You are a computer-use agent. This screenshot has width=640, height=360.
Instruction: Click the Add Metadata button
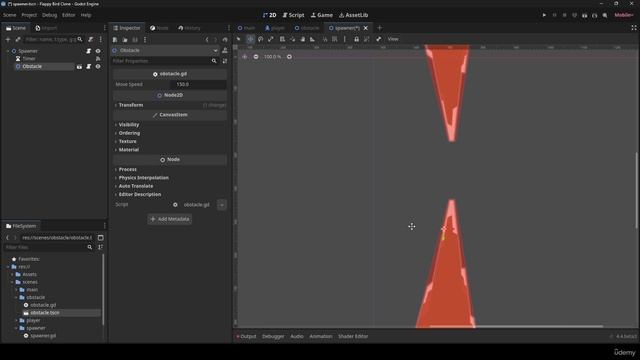tap(170, 219)
